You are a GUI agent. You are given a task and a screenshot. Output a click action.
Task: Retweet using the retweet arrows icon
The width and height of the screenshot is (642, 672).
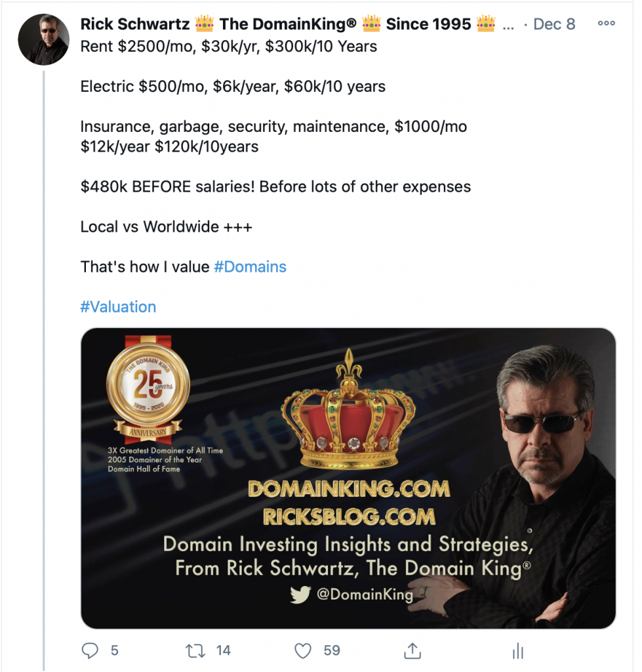[x=195, y=650]
